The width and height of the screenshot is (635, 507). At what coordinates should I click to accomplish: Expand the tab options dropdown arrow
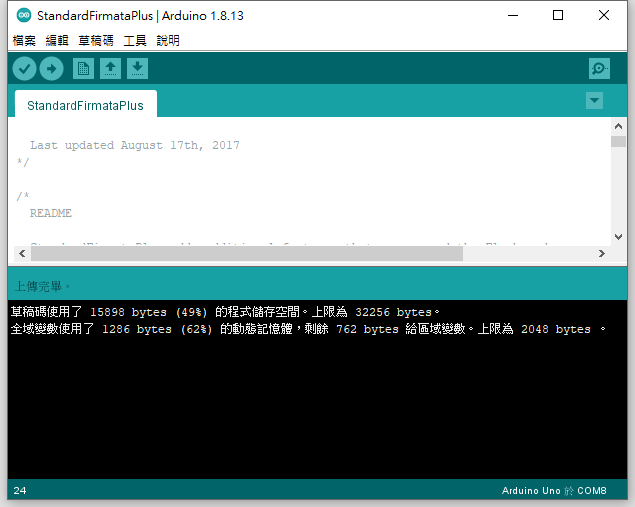(x=594, y=100)
